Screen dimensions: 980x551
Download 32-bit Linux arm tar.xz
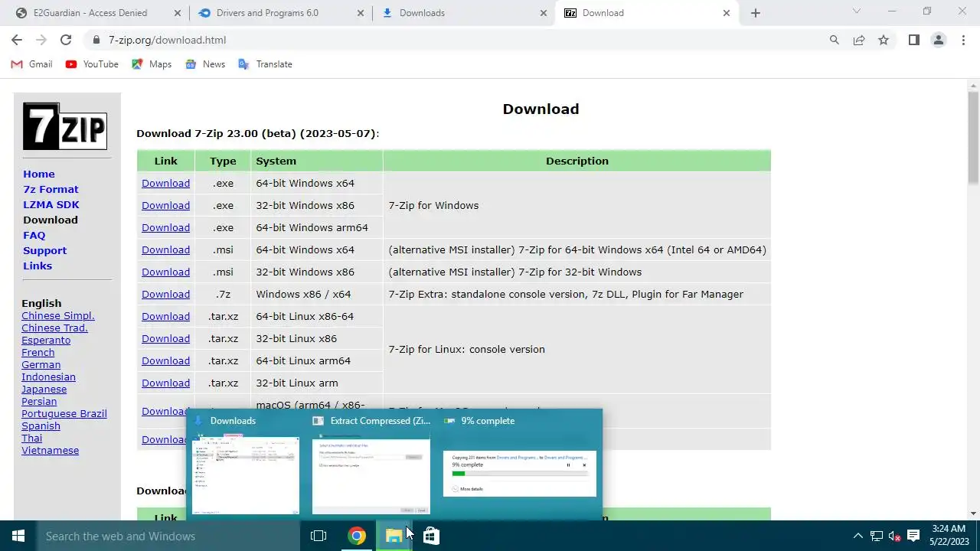point(165,383)
